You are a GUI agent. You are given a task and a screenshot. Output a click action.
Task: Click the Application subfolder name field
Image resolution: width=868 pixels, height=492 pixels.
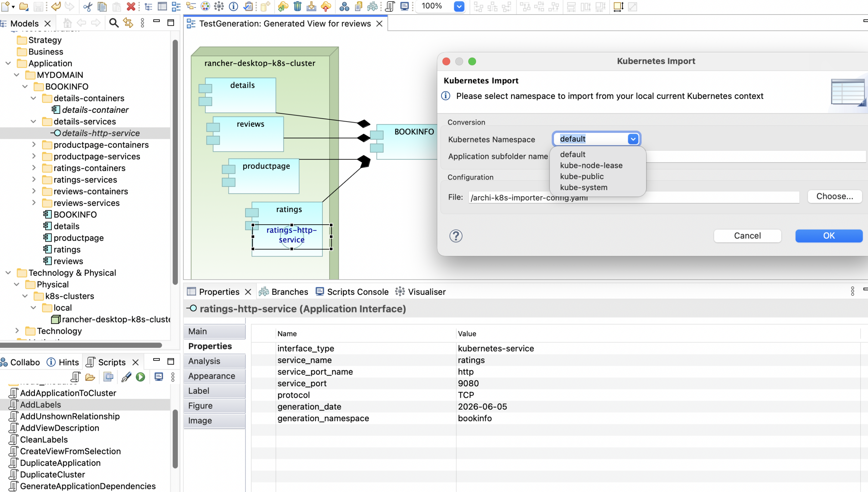[x=755, y=157]
